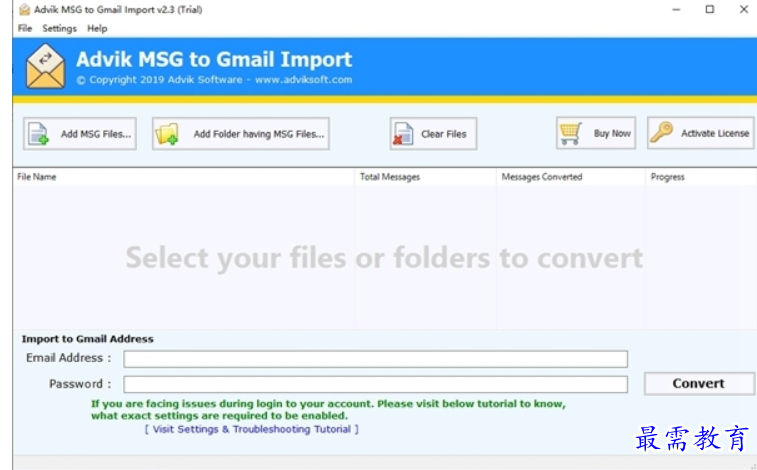757x470 pixels.
Task: Click the Total Messages column header
Action: [425, 177]
